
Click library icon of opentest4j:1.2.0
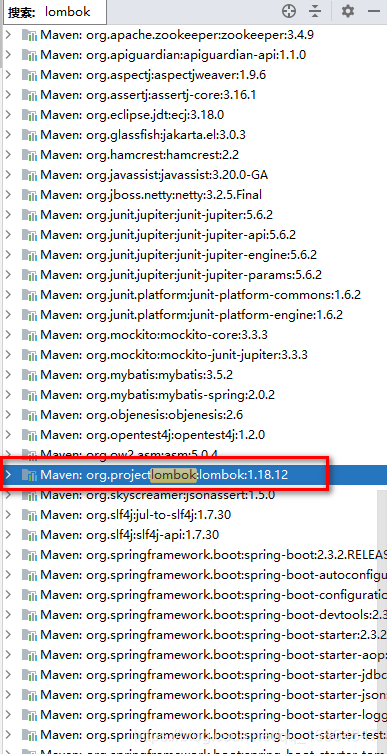29,435
